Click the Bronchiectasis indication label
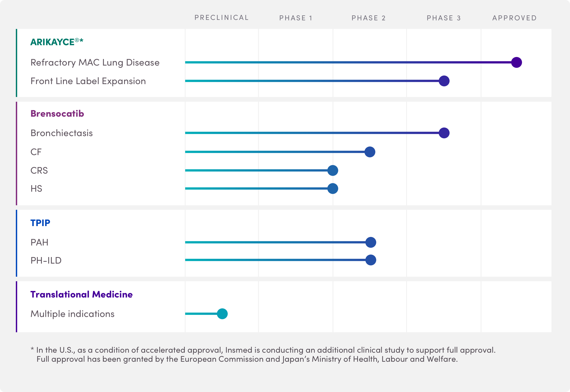 click(62, 133)
